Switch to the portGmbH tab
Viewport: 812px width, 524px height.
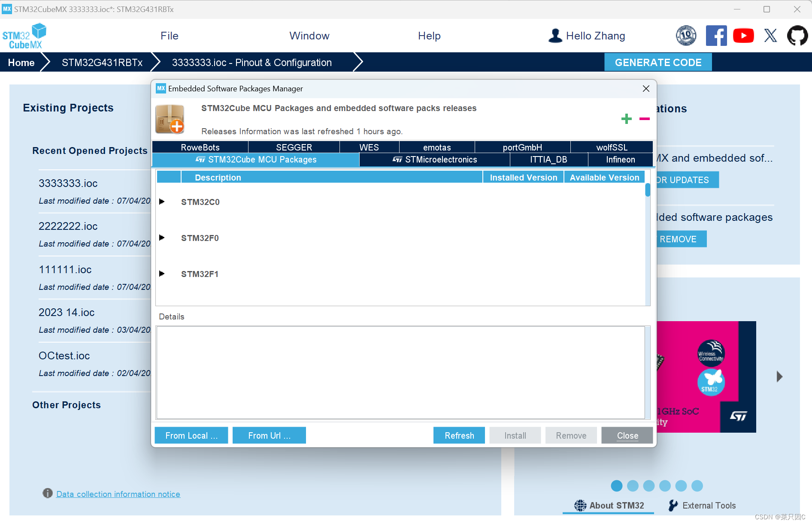pos(522,147)
